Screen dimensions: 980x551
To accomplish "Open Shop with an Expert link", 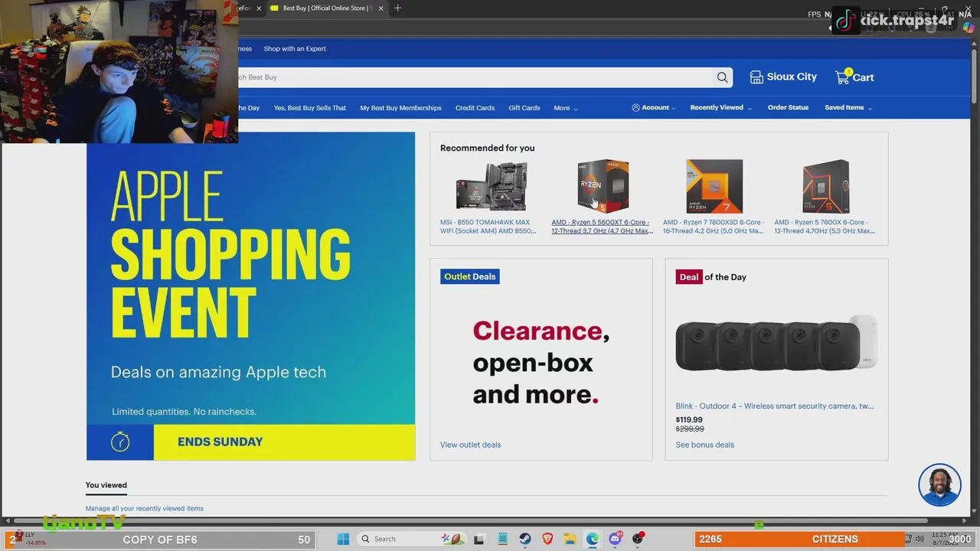I will pyautogui.click(x=295, y=49).
